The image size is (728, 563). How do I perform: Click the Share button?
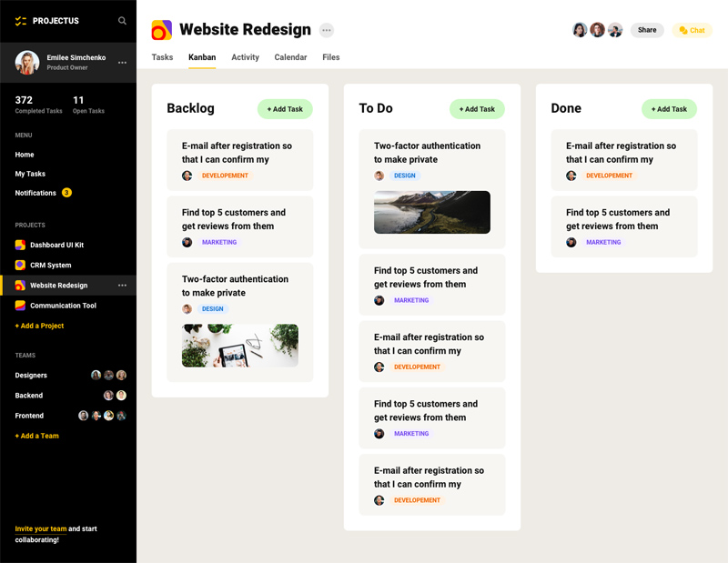point(647,29)
